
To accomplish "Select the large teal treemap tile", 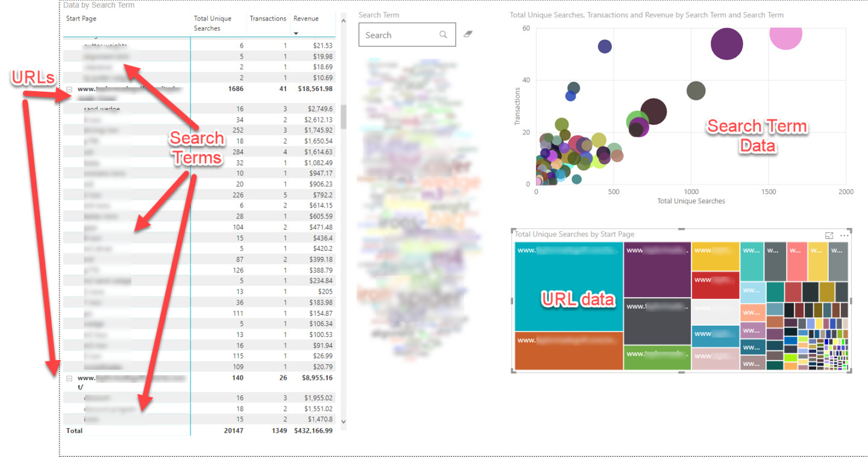I will (x=568, y=286).
